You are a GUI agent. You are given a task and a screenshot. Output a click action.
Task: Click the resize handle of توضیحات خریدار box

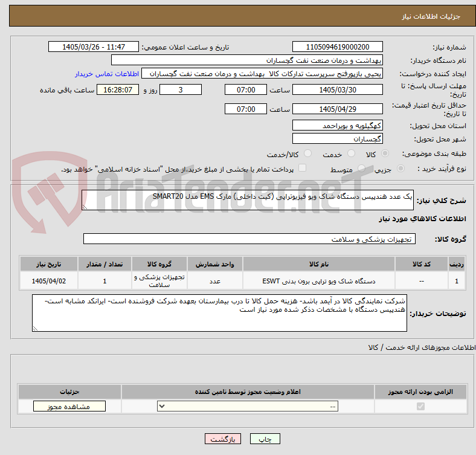pos(35,329)
